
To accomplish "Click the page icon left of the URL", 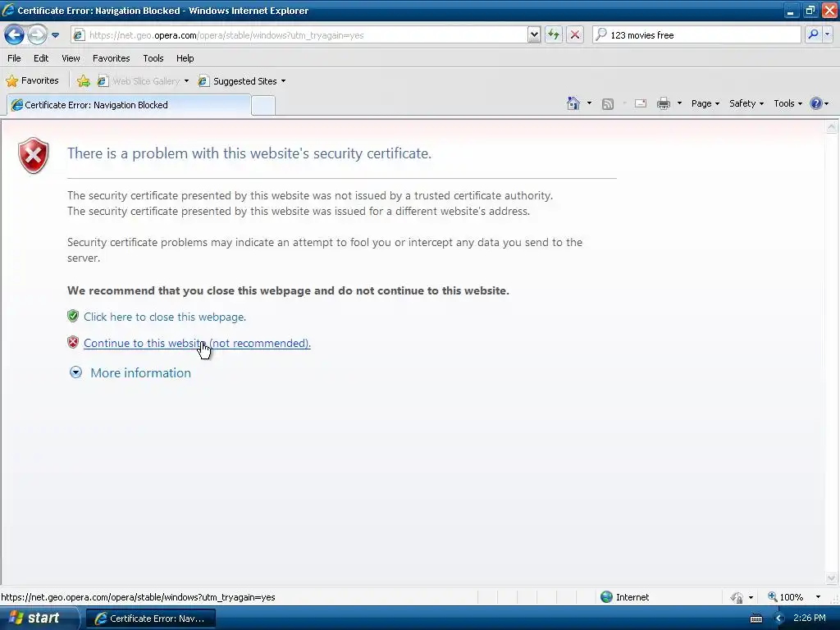I will 79,35.
